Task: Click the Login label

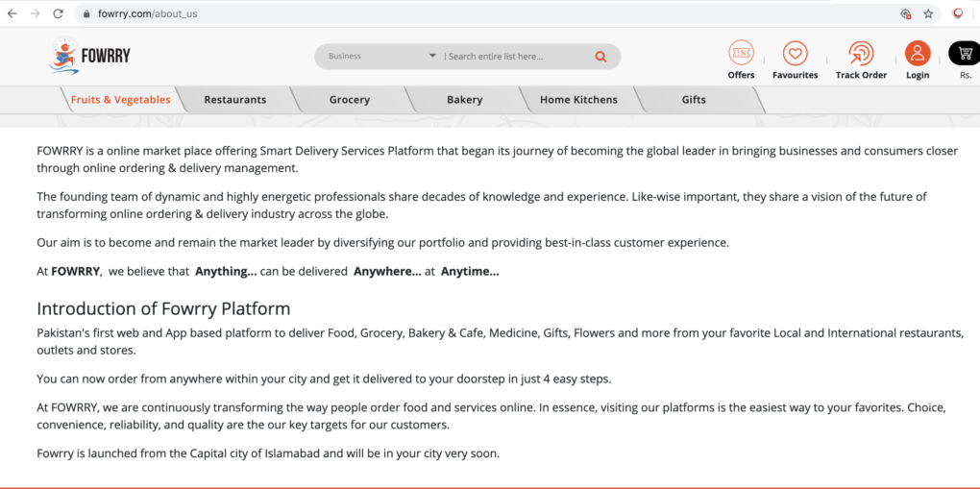Action: click(918, 75)
